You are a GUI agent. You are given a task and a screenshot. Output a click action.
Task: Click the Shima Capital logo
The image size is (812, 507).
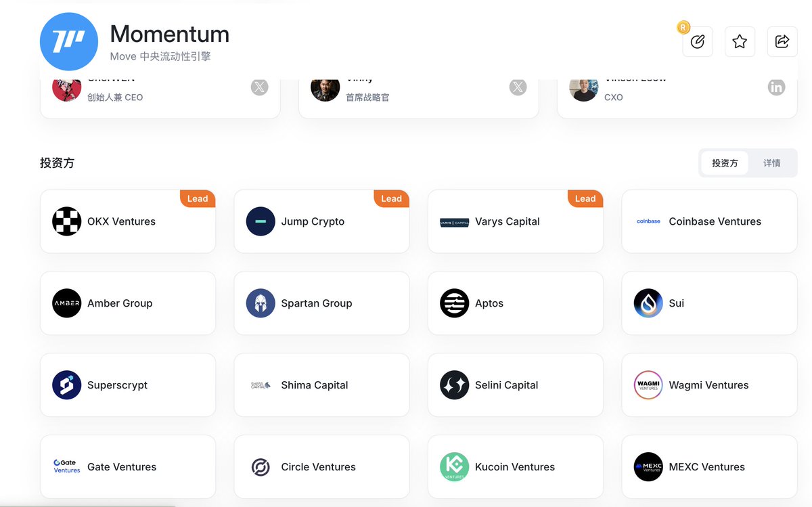tap(261, 385)
